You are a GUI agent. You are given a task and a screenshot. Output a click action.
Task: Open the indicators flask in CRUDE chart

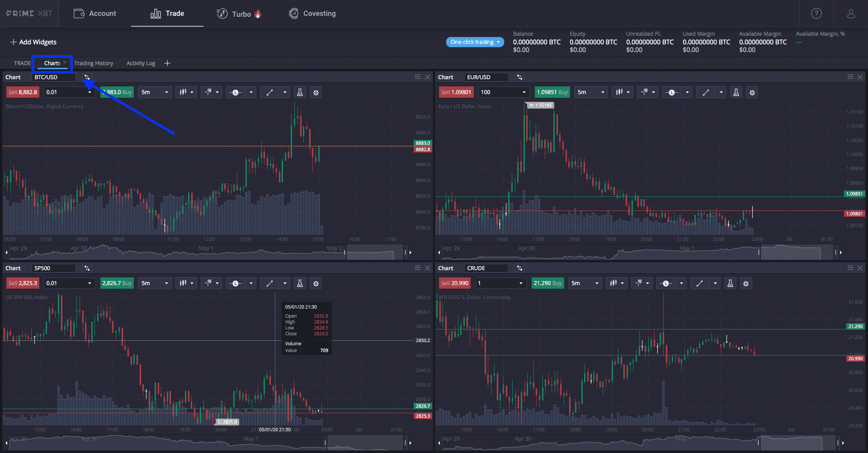point(730,283)
